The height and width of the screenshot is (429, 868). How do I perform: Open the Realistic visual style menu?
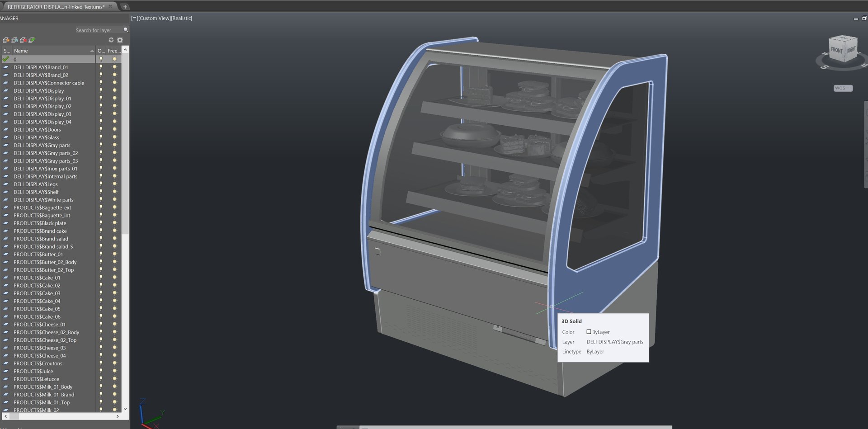tap(181, 18)
